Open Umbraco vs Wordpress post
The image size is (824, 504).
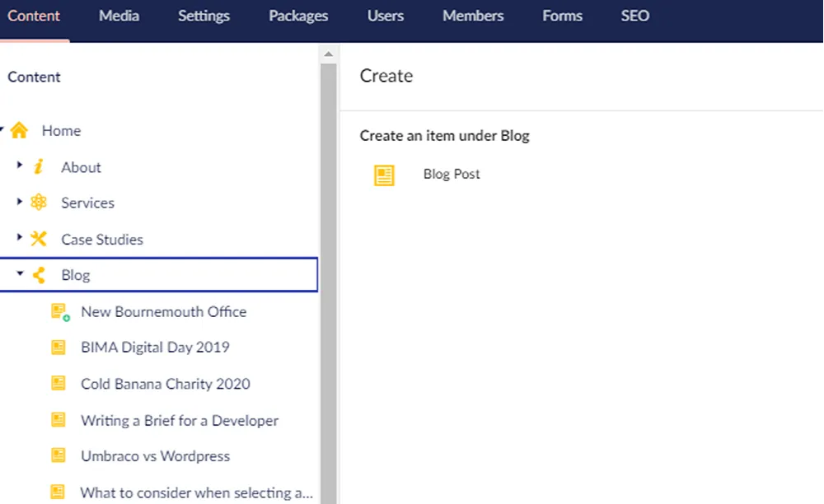(156, 456)
